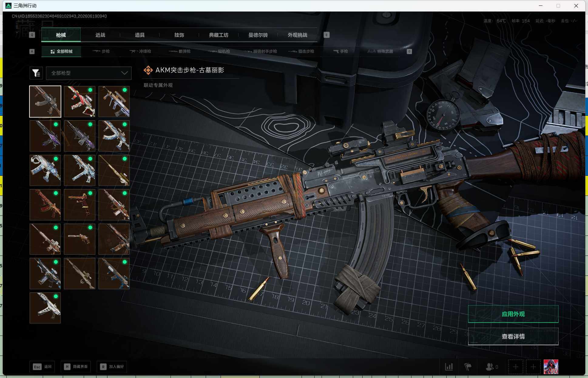Switch to the 枪械 tab

(x=61, y=35)
